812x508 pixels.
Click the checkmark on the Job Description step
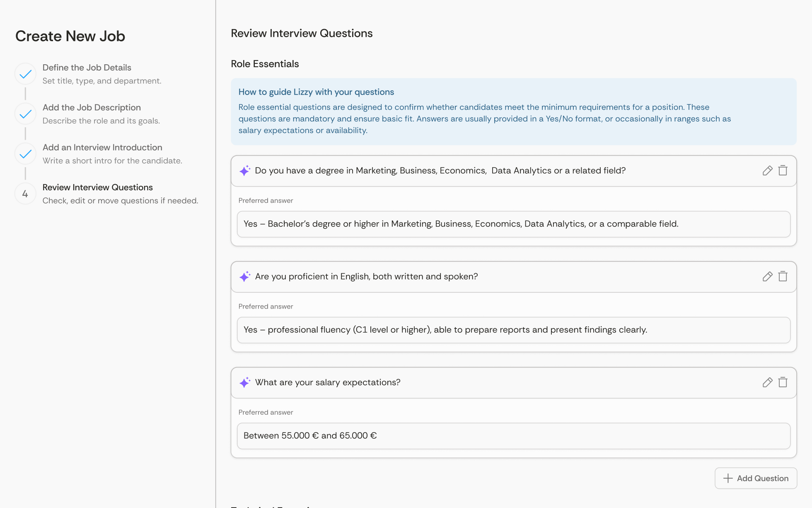point(25,113)
